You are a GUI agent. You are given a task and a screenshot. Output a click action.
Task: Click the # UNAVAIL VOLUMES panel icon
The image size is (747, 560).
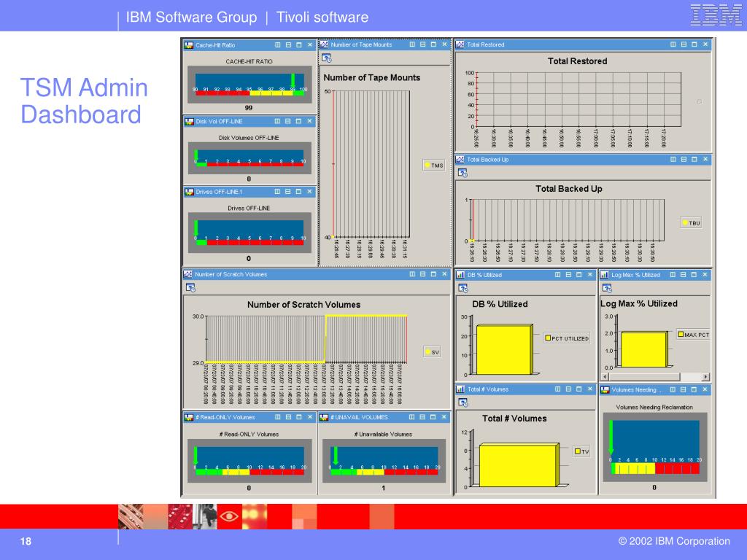click(x=324, y=417)
